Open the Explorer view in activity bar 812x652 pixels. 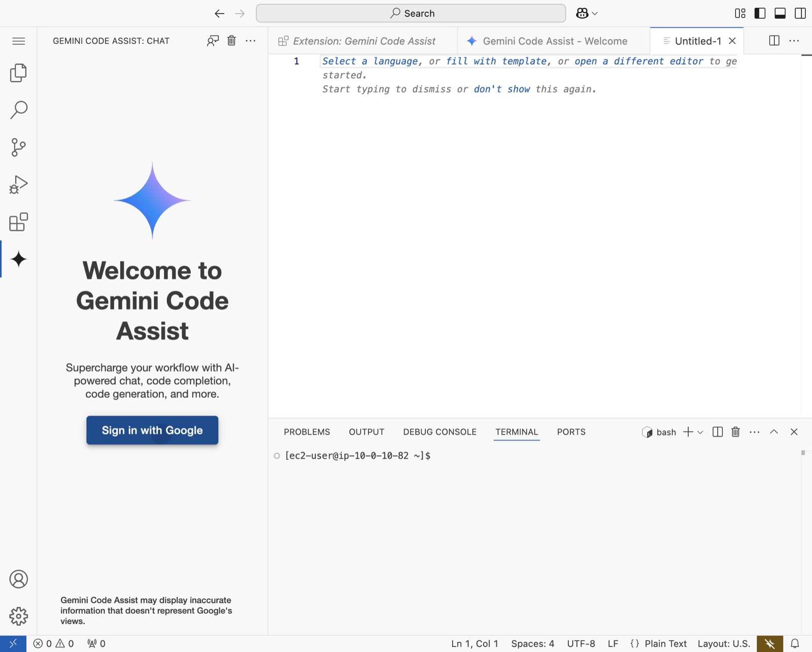[x=18, y=73]
